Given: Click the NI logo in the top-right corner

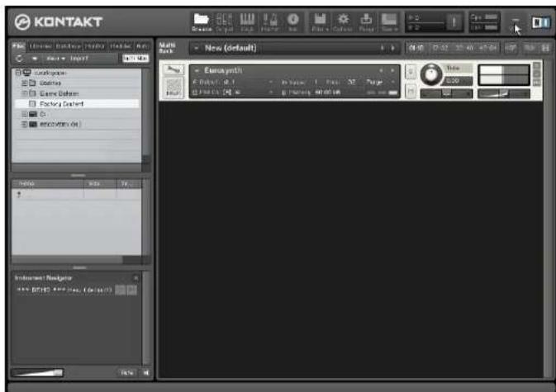Looking at the screenshot, I should (x=541, y=22).
